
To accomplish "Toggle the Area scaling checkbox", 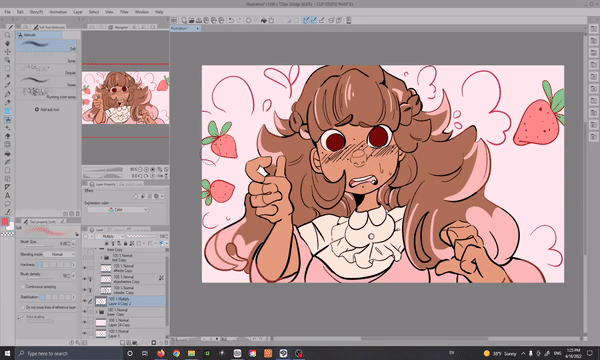I will pos(23,317).
